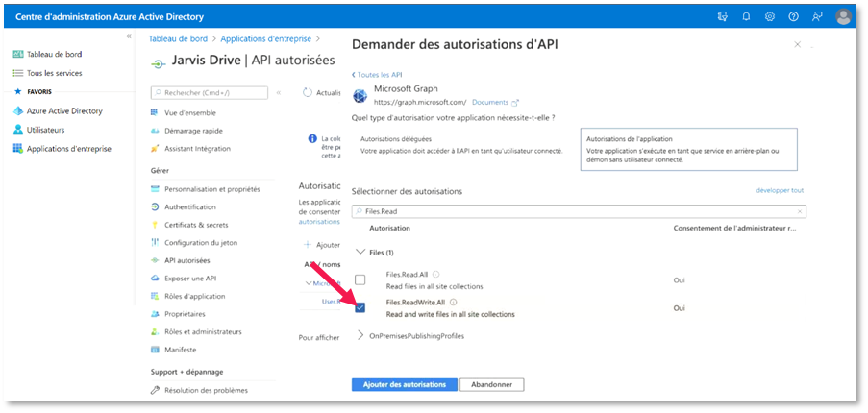Focus the Files.Read permission search field
The height and width of the screenshot is (413, 868).
[x=579, y=211]
